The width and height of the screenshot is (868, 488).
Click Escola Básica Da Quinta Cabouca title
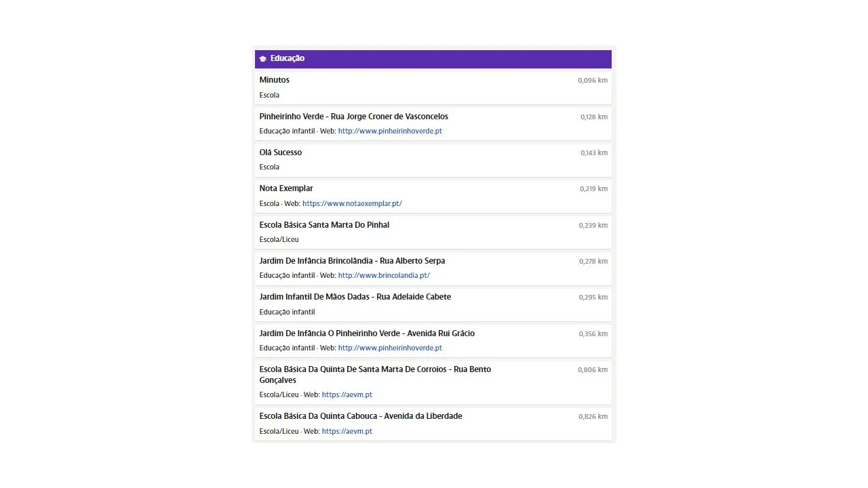tap(360, 416)
